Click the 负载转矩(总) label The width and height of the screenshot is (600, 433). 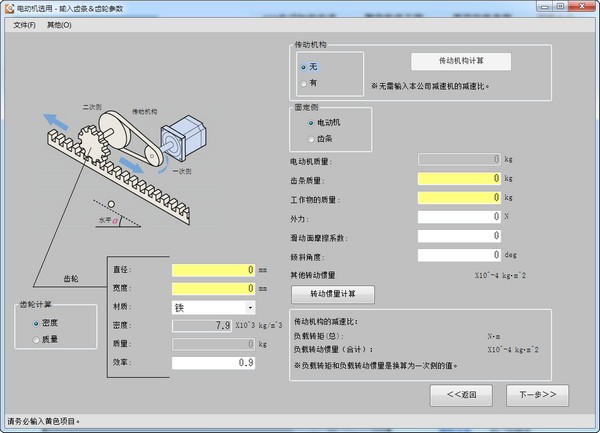click(318, 336)
